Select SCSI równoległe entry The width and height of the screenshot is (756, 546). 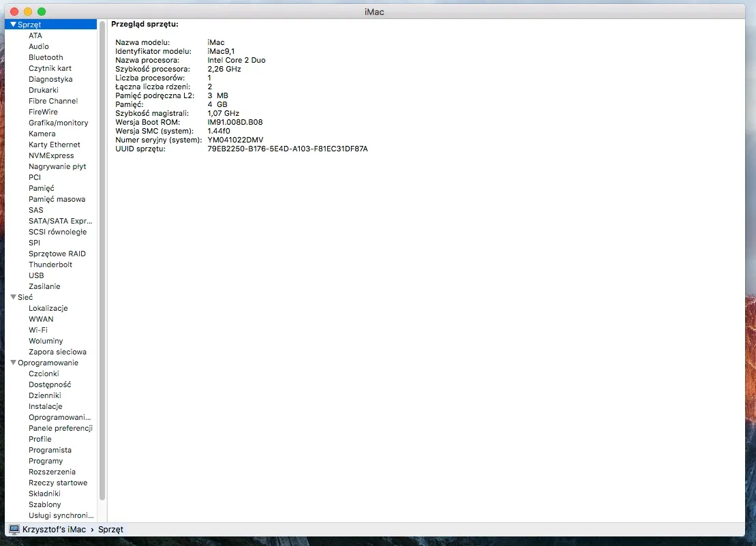[x=58, y=232]
